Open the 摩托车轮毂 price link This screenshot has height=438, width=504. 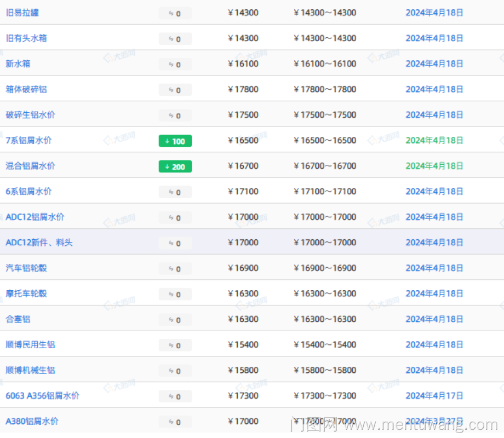(x=26, y=293)
